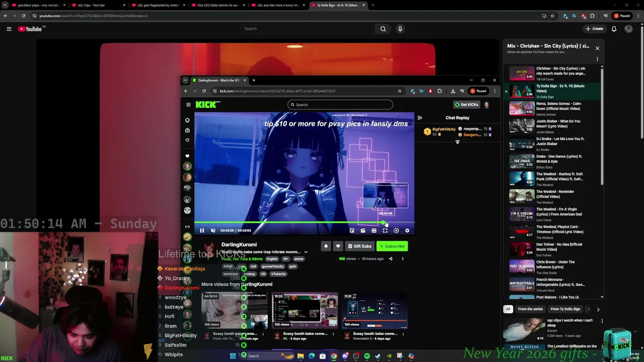Select the VTuber3d tag

279,274
